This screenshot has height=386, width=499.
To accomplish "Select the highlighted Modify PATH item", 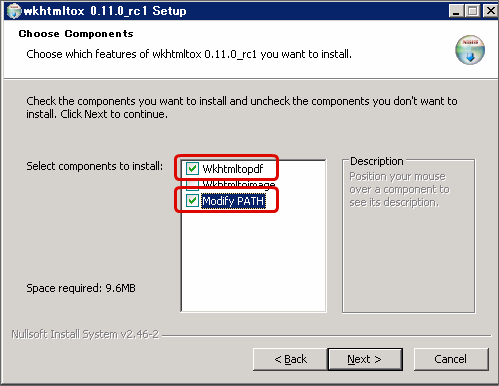I will point(233,201).
